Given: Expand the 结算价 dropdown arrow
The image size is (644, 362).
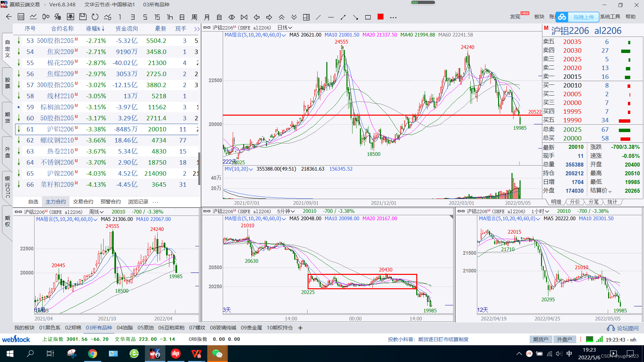Looking at the screenshot, I should 610,191.
